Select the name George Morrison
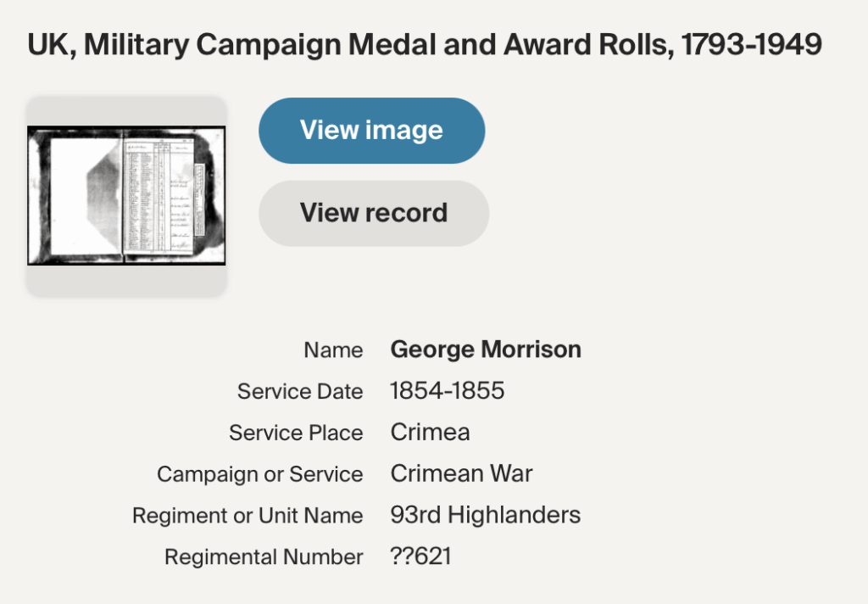Image resolution: width=868 pixels, height=604 pixels. tap(486, 350)
